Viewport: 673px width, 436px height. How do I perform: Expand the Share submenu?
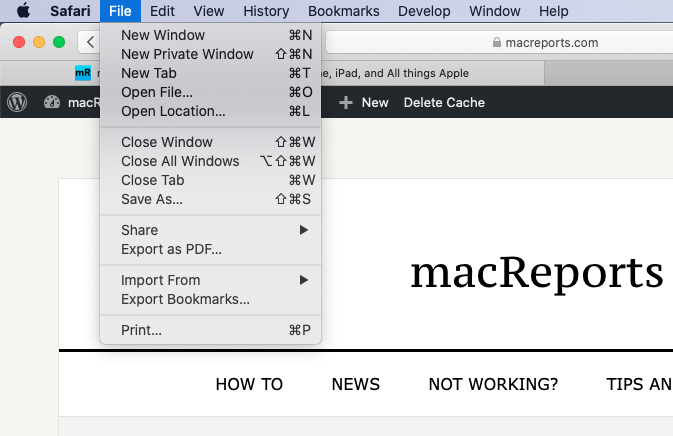(210, 230)
